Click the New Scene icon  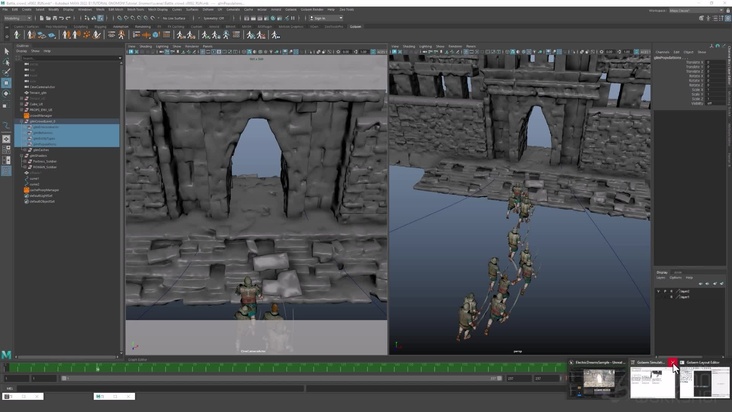pyautogui.click(x=42, y=18)
